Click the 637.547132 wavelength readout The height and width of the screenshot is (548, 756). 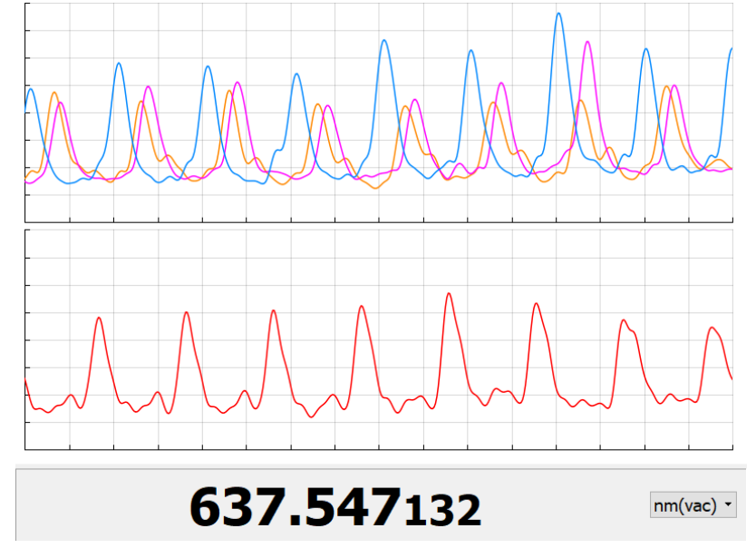335,506
